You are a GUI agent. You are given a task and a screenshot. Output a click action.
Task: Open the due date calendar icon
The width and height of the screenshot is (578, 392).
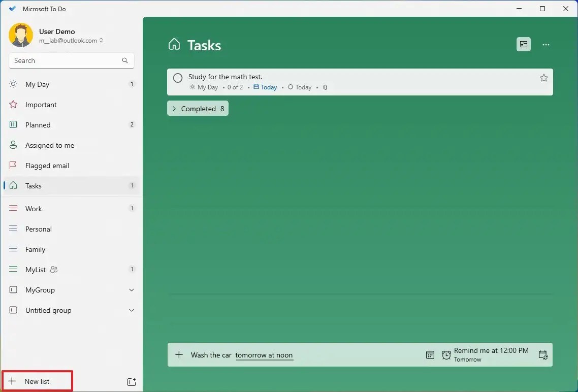(x=430, y=355)
